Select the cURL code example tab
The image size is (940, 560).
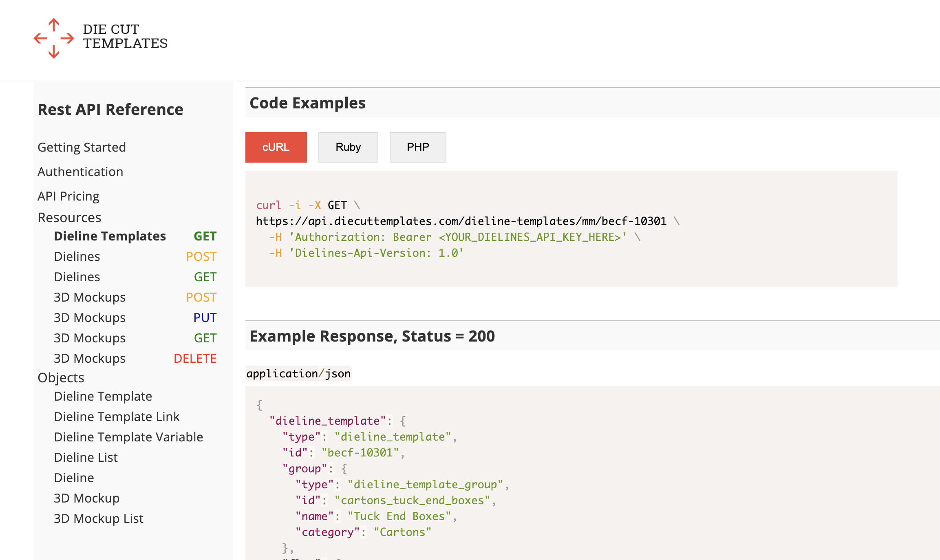276,147
